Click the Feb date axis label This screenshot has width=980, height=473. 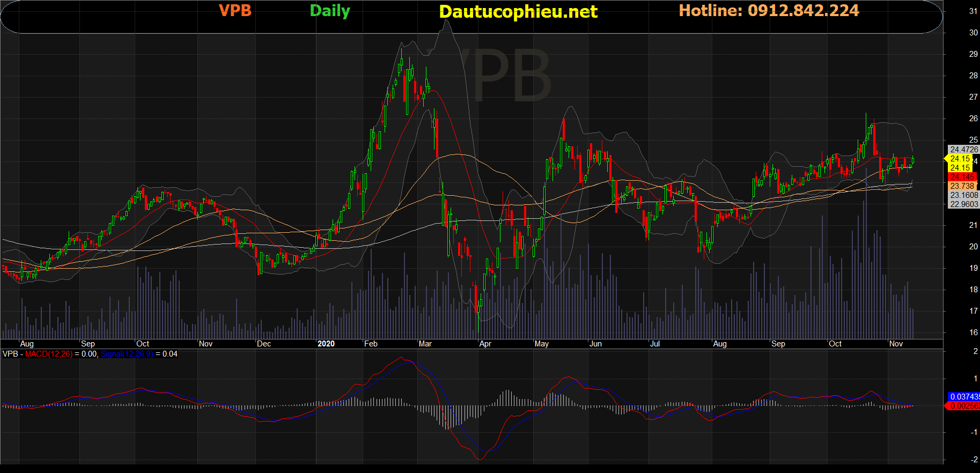(x=371, y=344)
